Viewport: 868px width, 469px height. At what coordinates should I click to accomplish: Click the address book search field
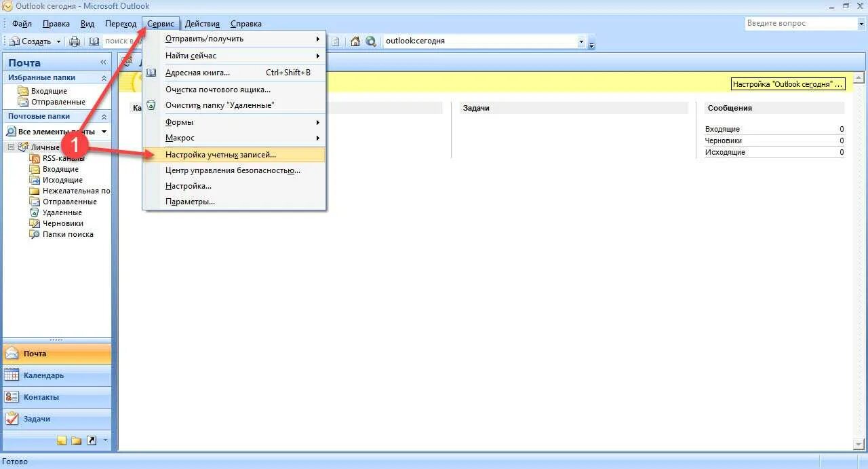coord(122,41)
